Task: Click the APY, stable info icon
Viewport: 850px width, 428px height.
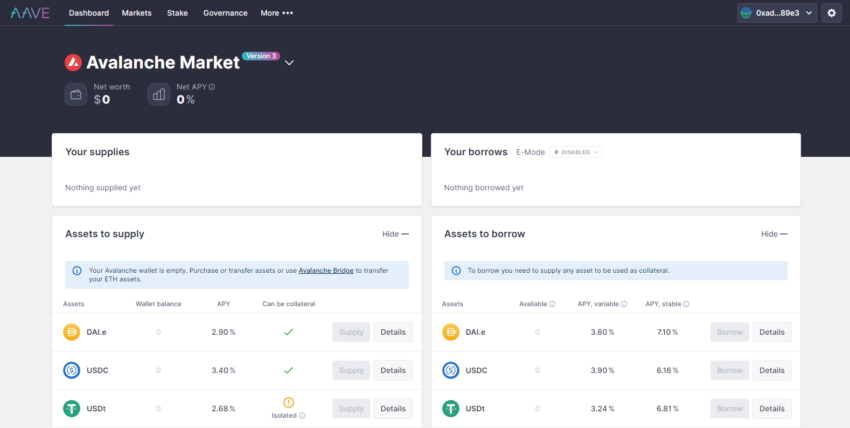Action: pos(686,304)
